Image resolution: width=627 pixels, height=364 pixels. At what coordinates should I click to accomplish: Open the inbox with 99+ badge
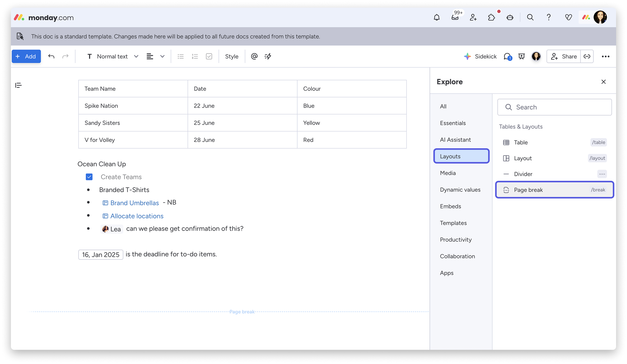click(455, 17)
